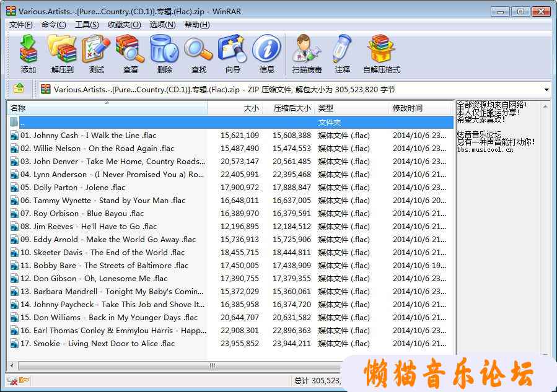Run the 测试 (Test) archive tool
The width and height of the screenshot is (557, 392).
96,54
